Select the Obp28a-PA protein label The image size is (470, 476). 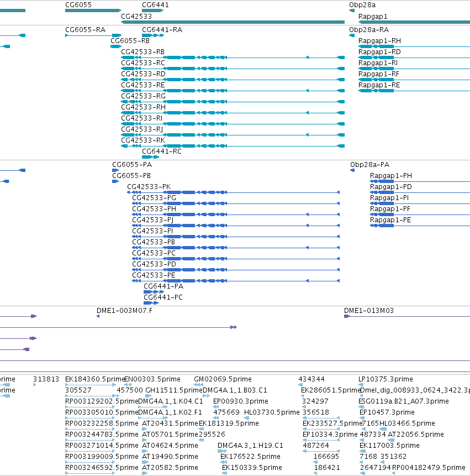[369, 165]
